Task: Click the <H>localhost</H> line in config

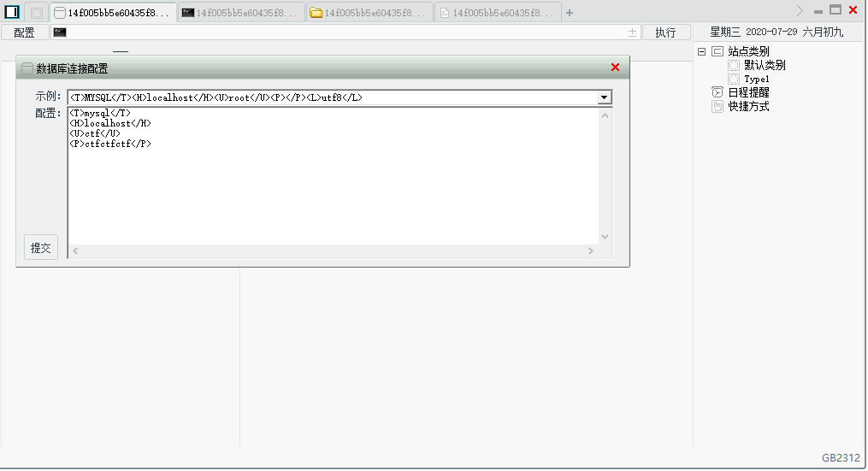Action: pyautogui.click(x=110, y=123)
